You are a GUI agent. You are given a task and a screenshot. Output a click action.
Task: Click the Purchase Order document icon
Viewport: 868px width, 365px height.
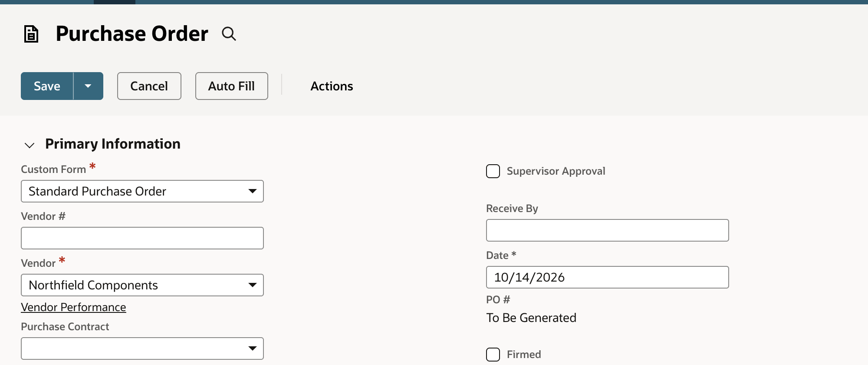point(31,34)
